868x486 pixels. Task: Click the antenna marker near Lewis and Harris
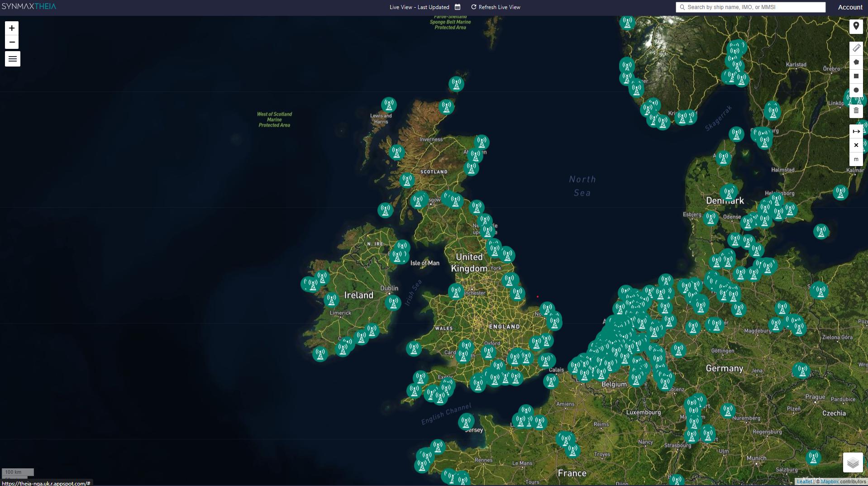389,105
